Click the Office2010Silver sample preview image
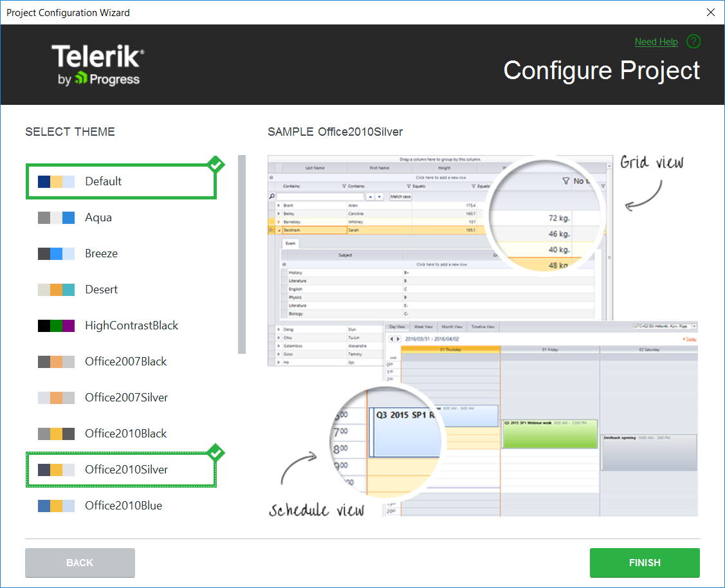 tap(482, 336)
